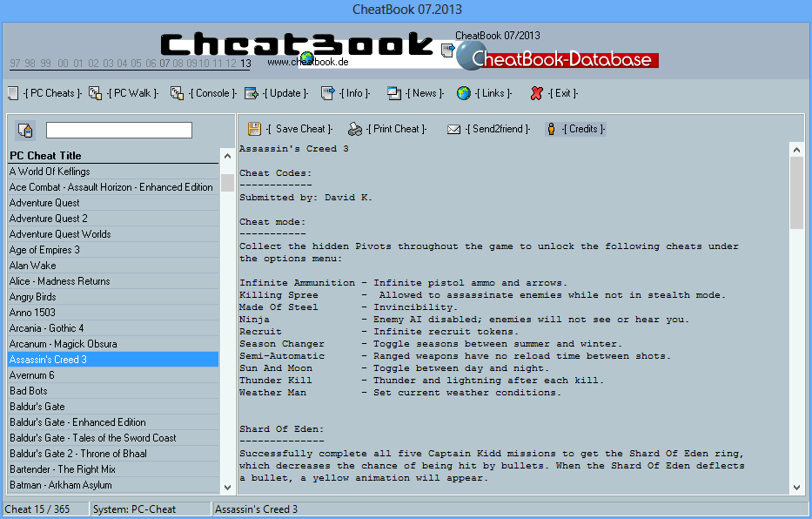Click the Print Cheat button text
The image size is (812, 519).
click(x=397, y=129)
